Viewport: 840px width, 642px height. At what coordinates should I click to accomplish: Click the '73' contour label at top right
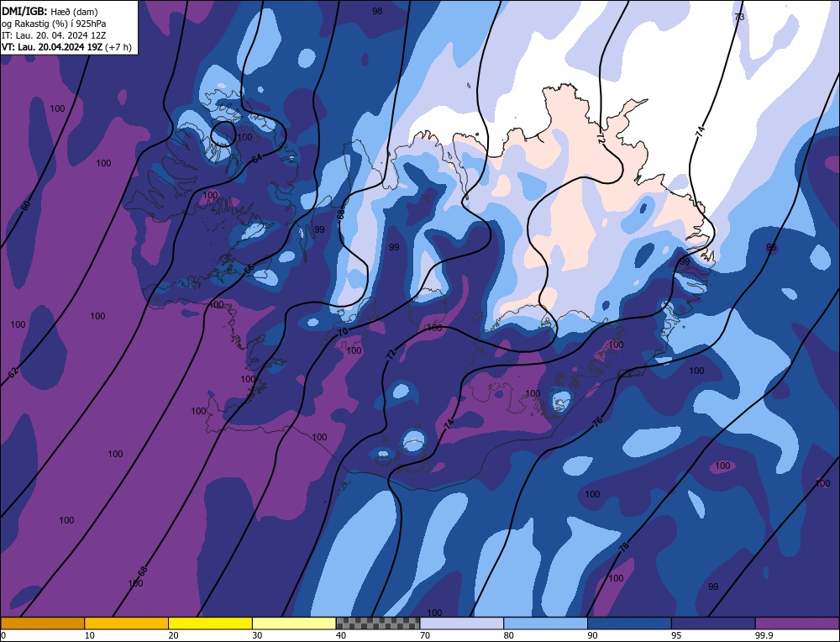(x=739, y=17)
